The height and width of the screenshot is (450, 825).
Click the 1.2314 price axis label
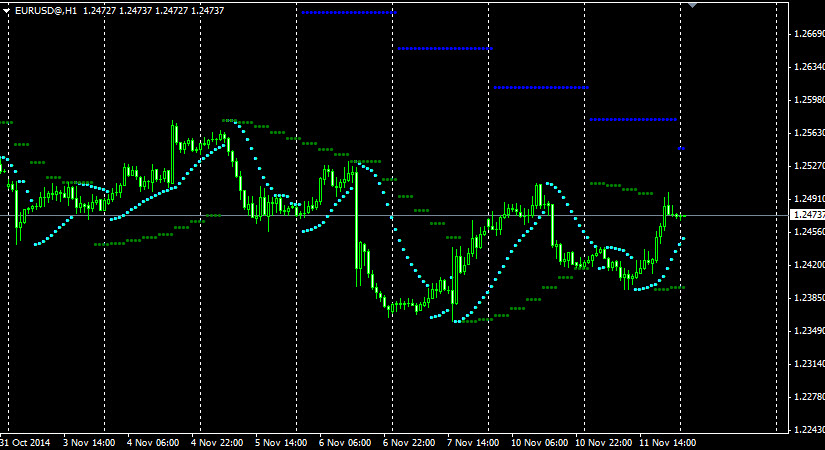pyautogui.click(x=809, y=364)
